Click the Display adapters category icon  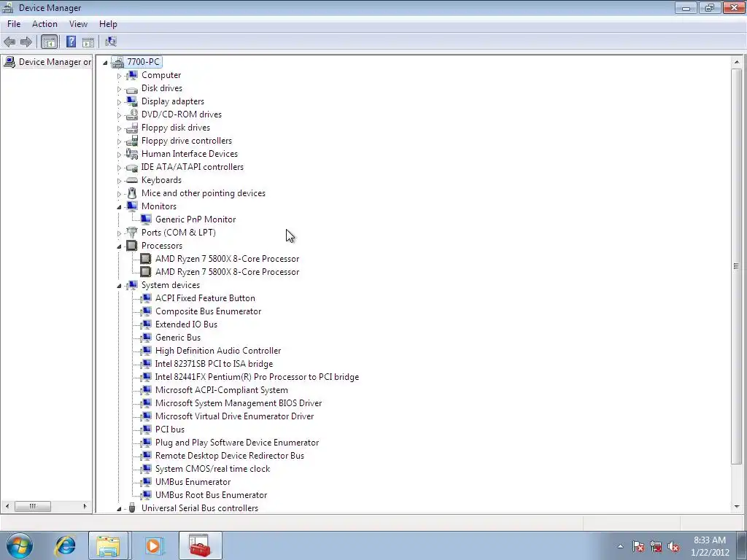coord(132,101)
